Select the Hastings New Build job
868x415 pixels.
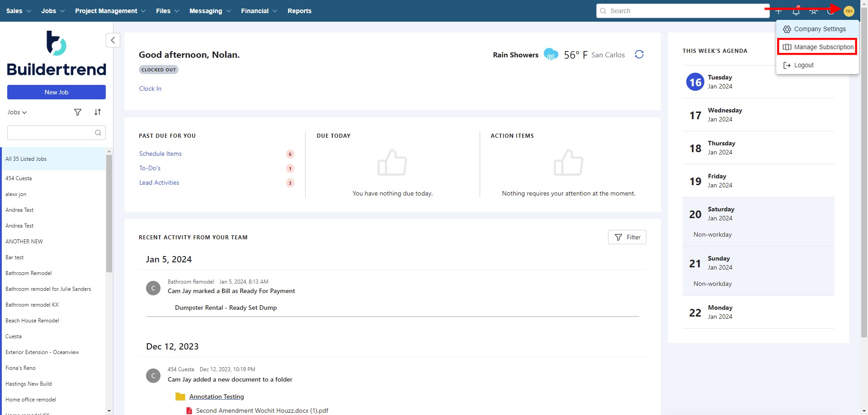point(54,384)
